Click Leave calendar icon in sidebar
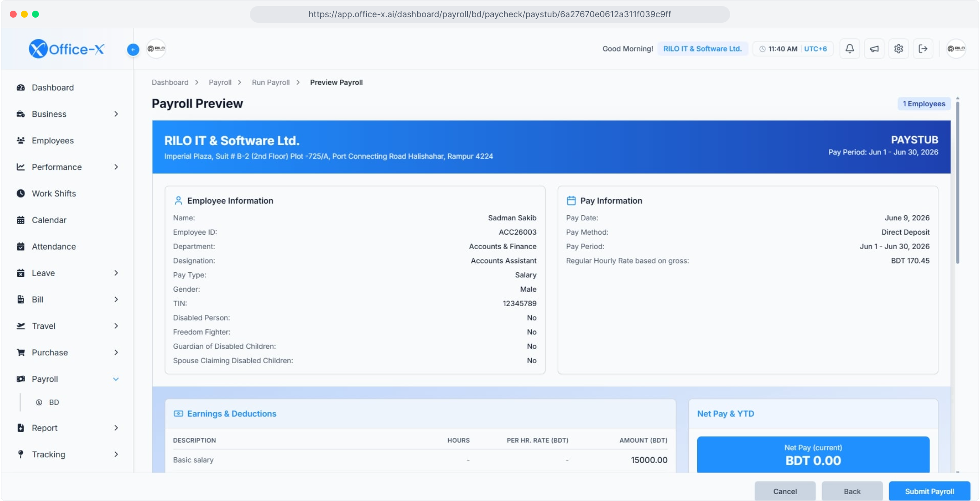980x501 pixels. coord(20,273)
